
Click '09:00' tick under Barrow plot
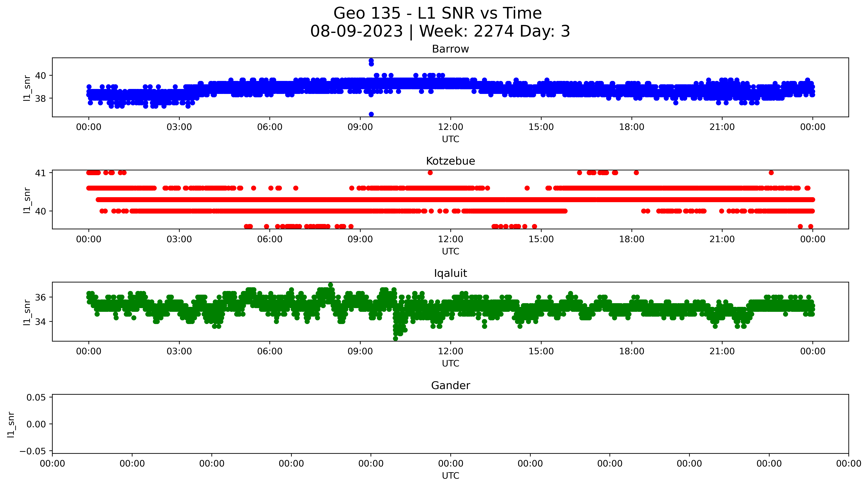(x=360, y=127)
